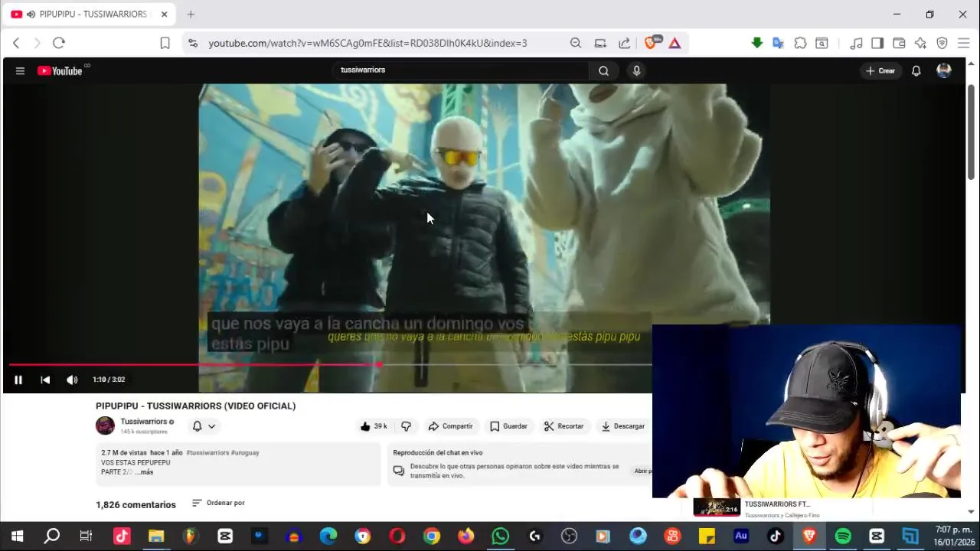Open the Crear create menu
Viewport: 980px width, 551px height.
tap(880, 71)
